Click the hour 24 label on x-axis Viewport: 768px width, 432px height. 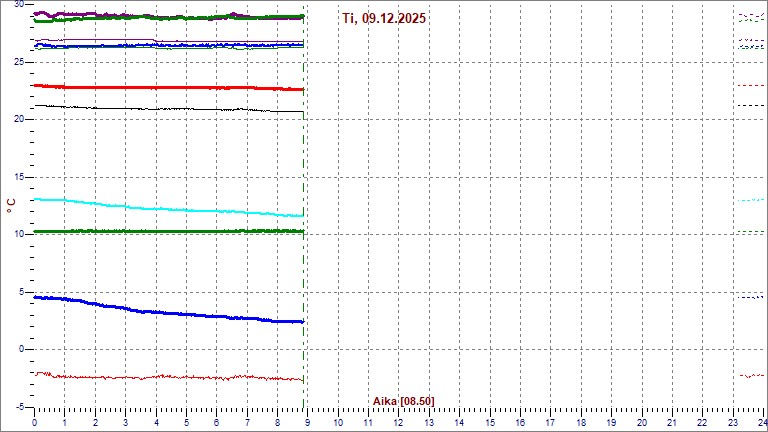(x=762, y=421)
